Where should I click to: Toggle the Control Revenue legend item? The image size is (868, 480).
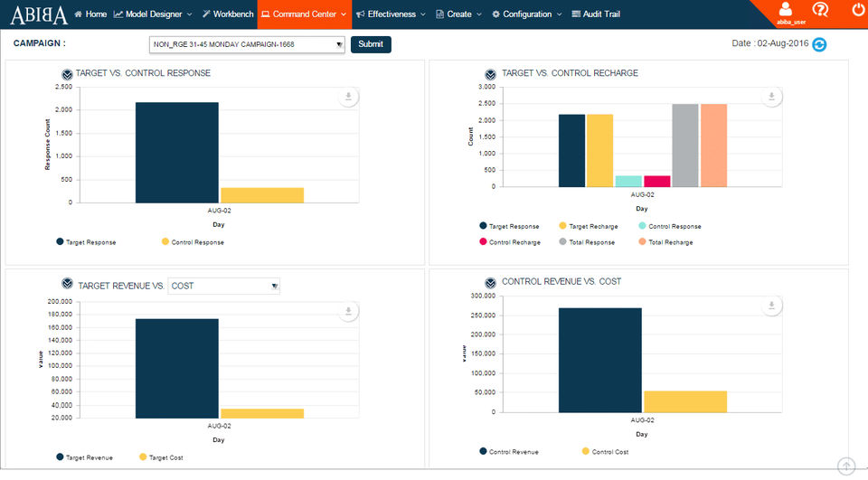coord(509,451)
